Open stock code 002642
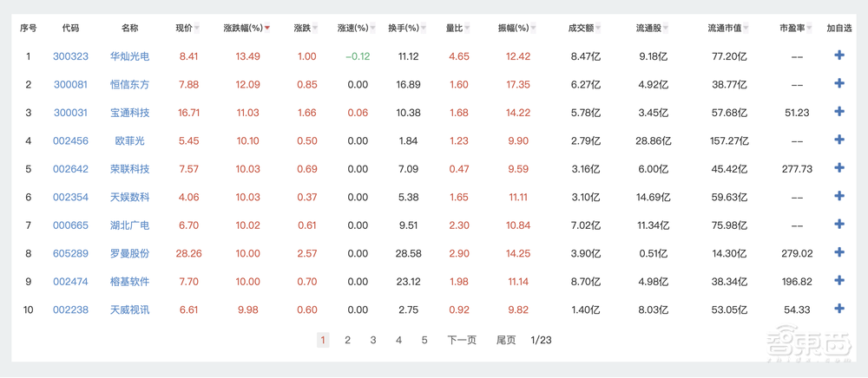Viewport: 868px width, 378px height. click(x=70, y=168)
